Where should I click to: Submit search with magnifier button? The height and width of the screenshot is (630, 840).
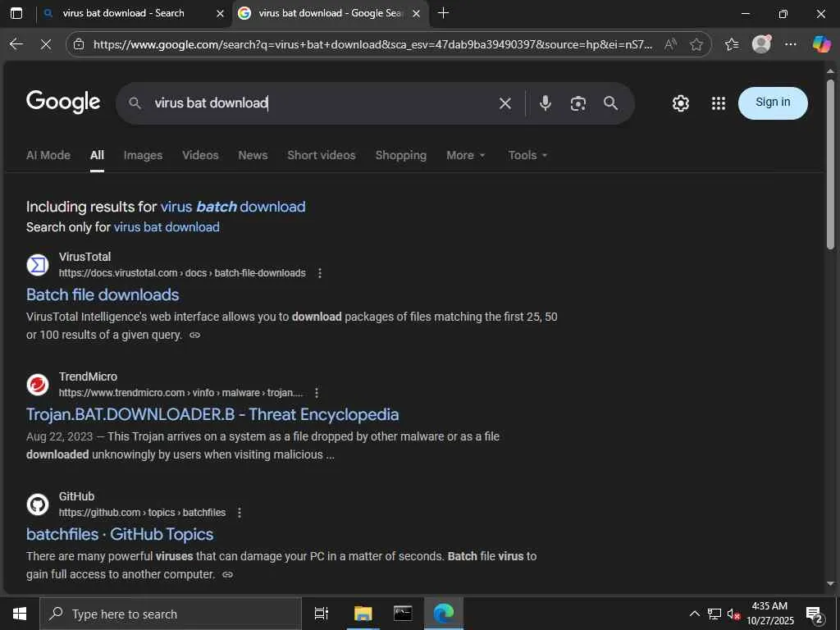(610, 103)
